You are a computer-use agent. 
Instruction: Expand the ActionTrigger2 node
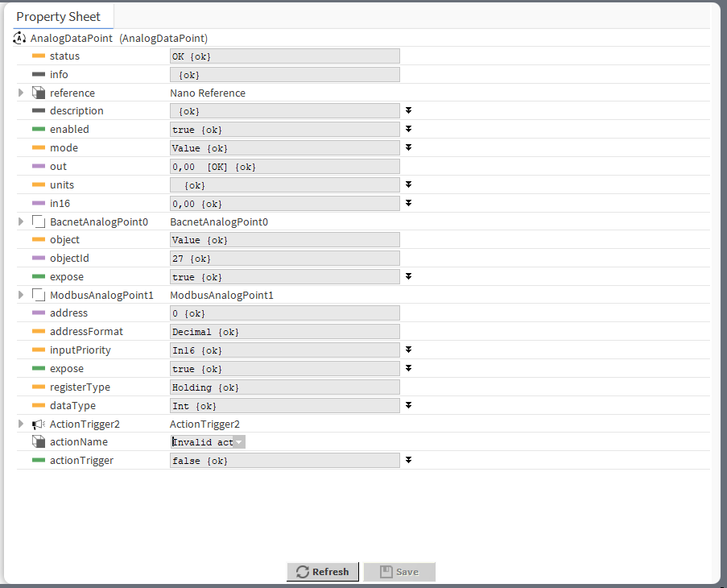pyautogui.click(x=22, y=424)
